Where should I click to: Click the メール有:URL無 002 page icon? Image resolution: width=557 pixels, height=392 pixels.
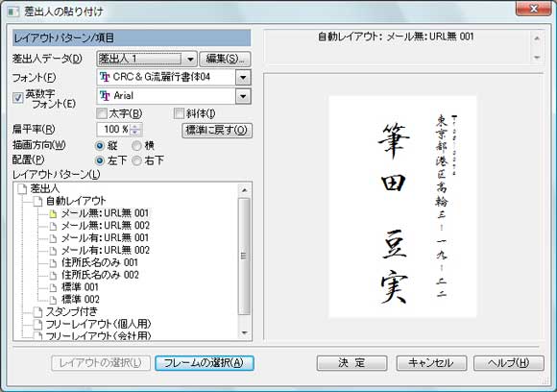(53, 251)
